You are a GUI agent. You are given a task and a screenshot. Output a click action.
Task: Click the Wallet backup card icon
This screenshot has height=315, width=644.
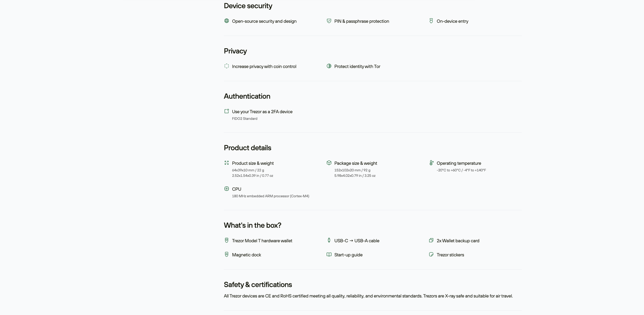pyautogui.click(x=431, y=240)
